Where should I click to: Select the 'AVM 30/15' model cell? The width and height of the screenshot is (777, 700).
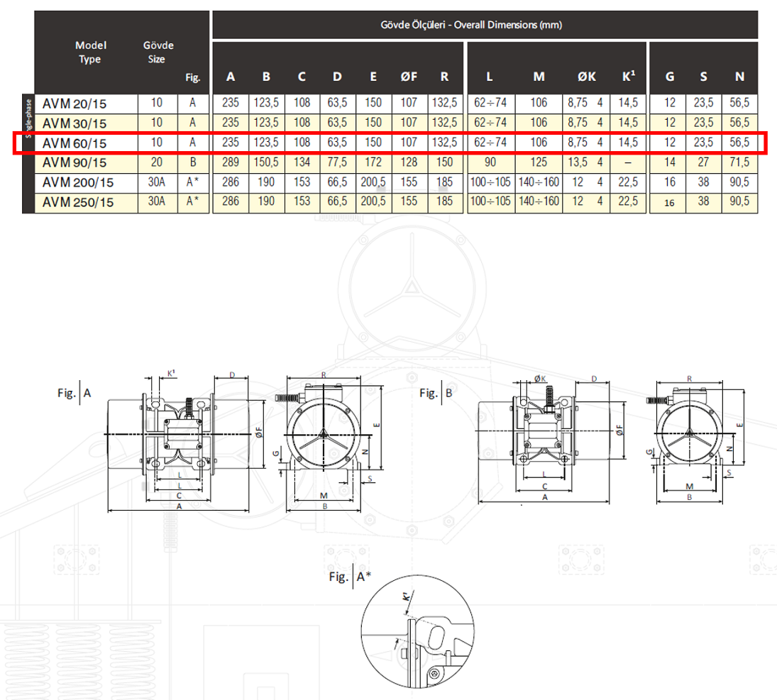(87, 123)
